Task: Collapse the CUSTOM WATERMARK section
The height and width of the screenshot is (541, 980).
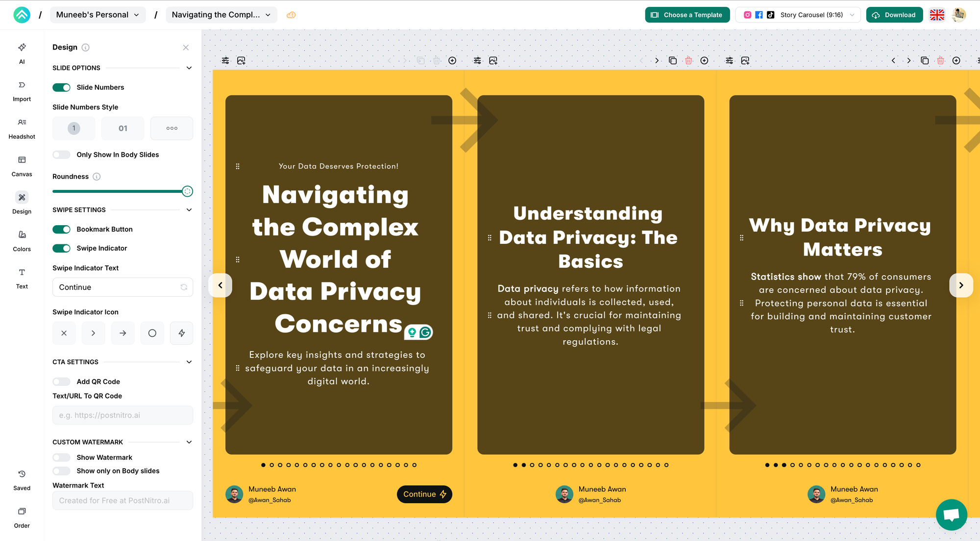Action: (x=189, y=442)
